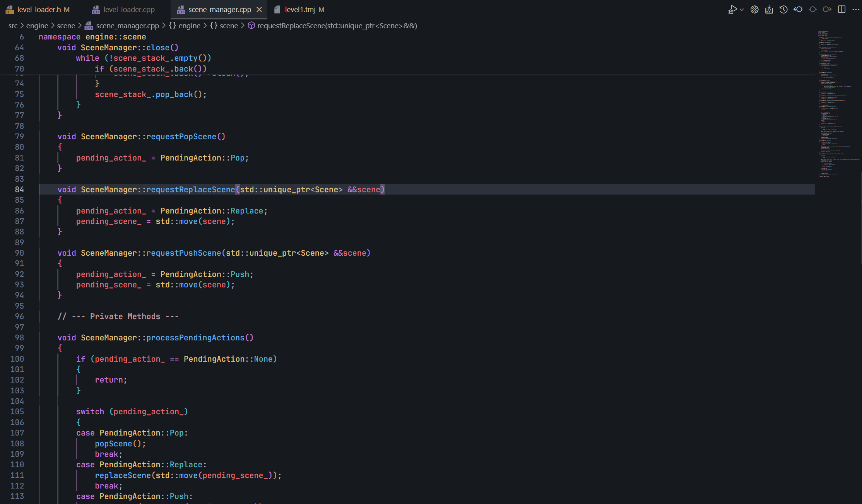Click the go-to-last-edit-location circle icon
862x504 pixels.
812,9
